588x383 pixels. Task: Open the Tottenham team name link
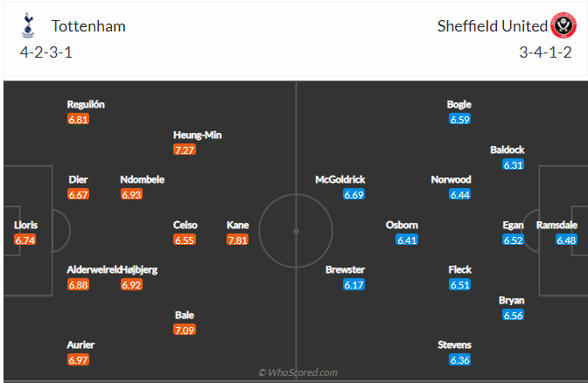point(88,26)
